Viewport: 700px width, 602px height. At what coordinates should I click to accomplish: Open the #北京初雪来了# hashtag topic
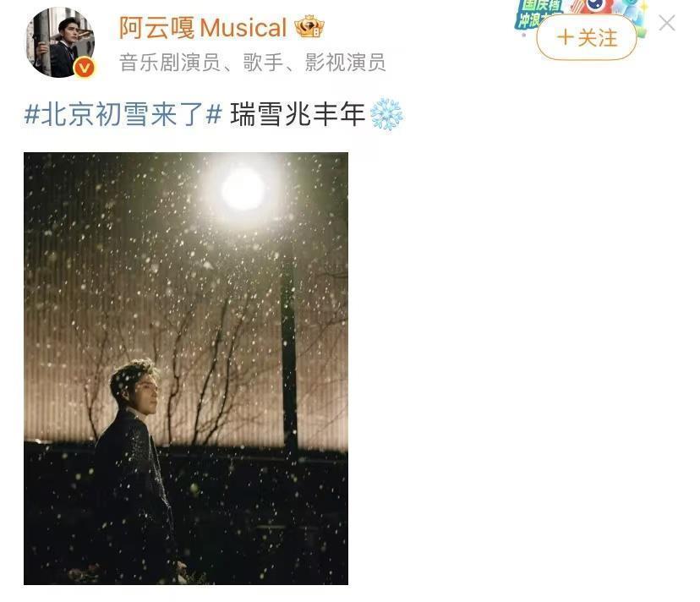[x=123, y=114]
